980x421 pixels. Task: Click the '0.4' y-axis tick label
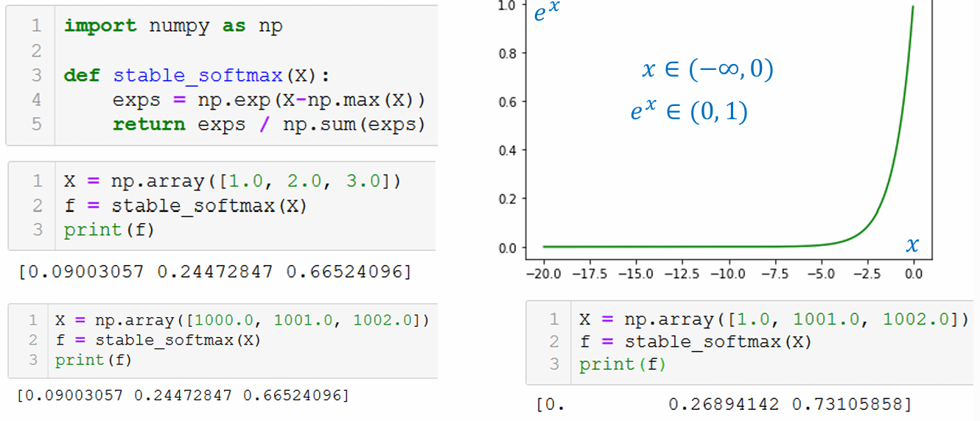[x=508, y=150]
